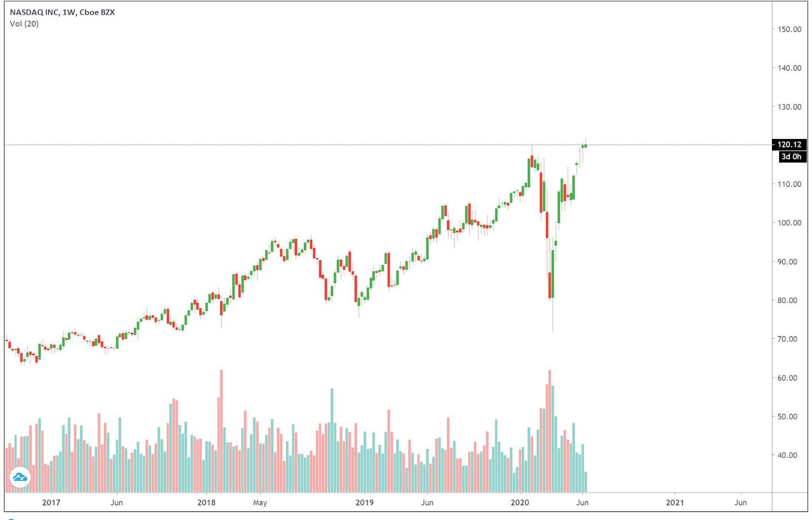Click the tallest red volume bar near 2018

[x=221, y=431]
